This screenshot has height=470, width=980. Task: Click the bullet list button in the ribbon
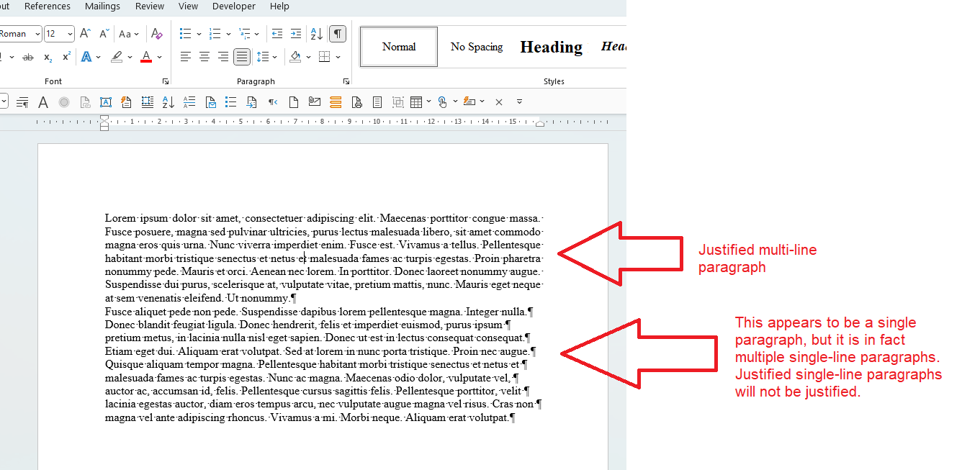(186, 34)
